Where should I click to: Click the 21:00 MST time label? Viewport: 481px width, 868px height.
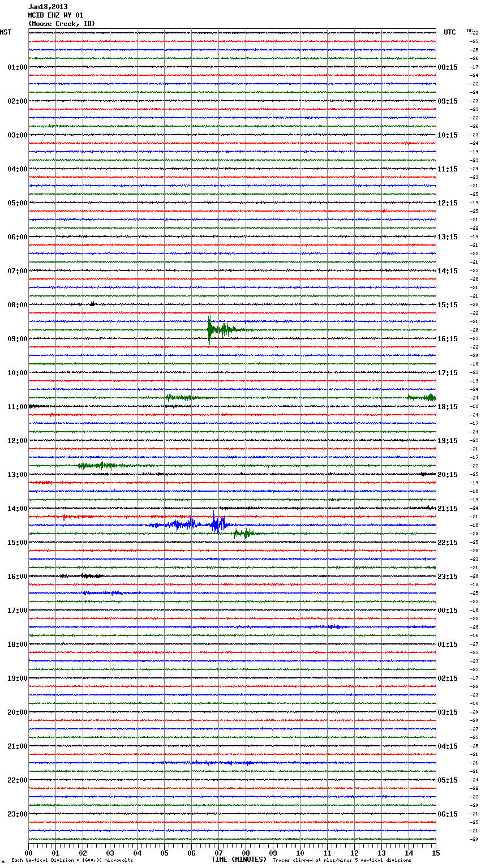(18, 746)
